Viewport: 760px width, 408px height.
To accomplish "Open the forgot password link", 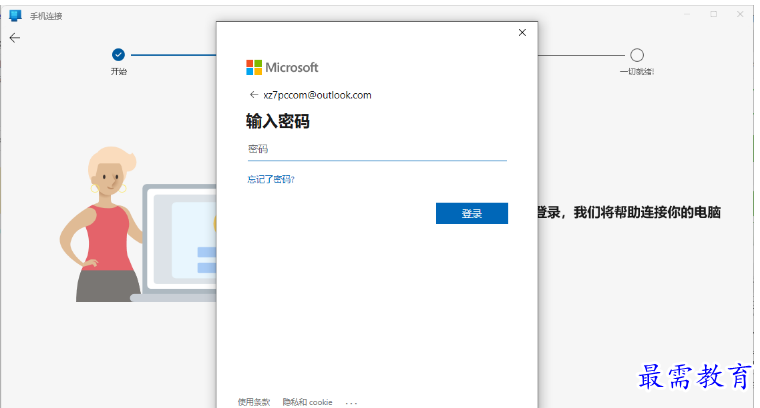I will pyautogui.click(x=271, y=179).
